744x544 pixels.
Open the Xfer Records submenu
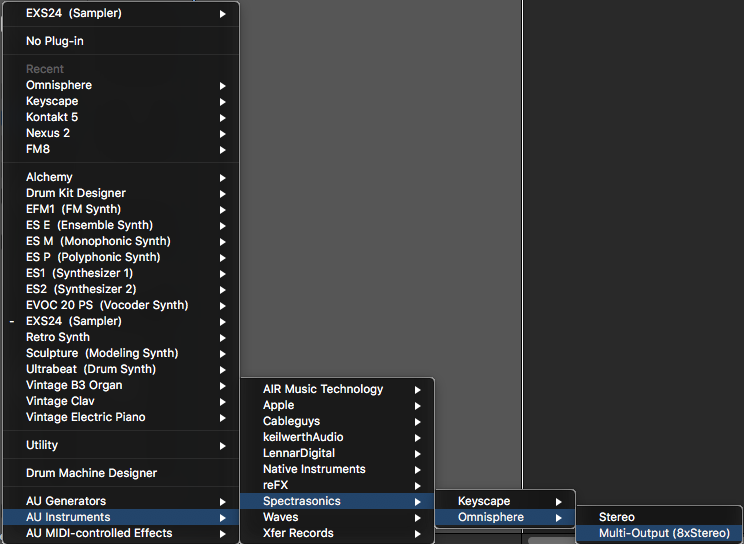337,534
